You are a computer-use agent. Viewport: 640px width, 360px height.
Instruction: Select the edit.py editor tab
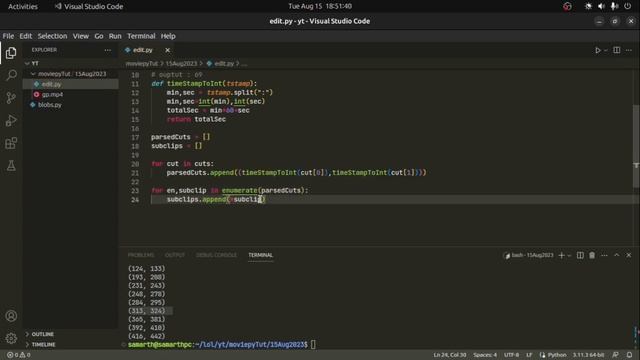[x=142, y=50]
